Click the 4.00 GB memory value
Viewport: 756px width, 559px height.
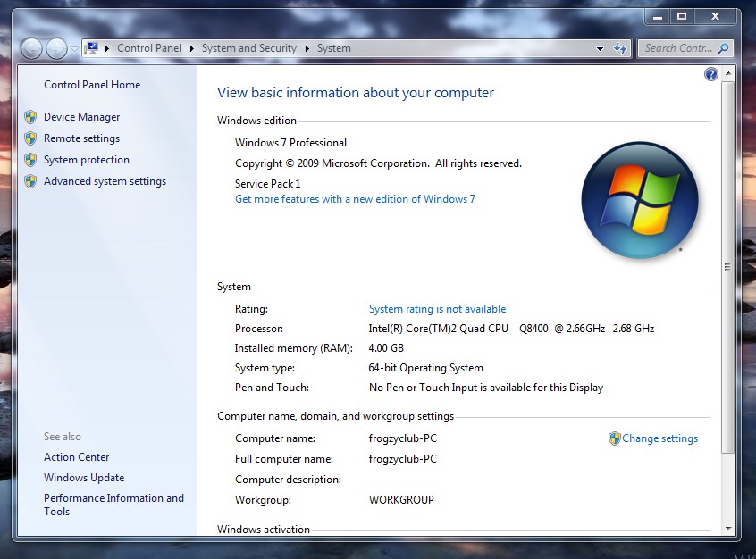(x=386, y=348)
